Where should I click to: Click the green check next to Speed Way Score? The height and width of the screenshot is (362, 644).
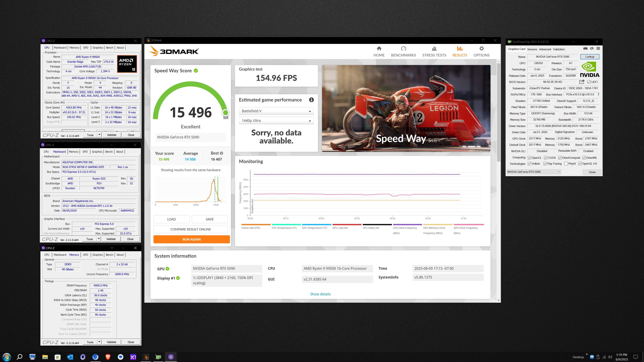pyautogui.click(x=196, y=71)
